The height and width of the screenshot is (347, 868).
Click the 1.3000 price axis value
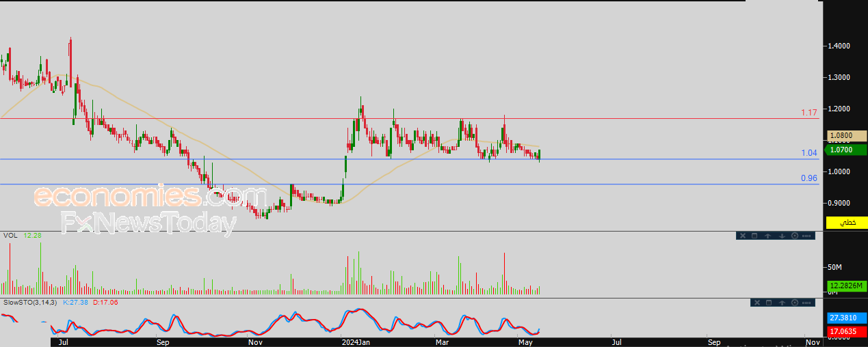(839, 77)
